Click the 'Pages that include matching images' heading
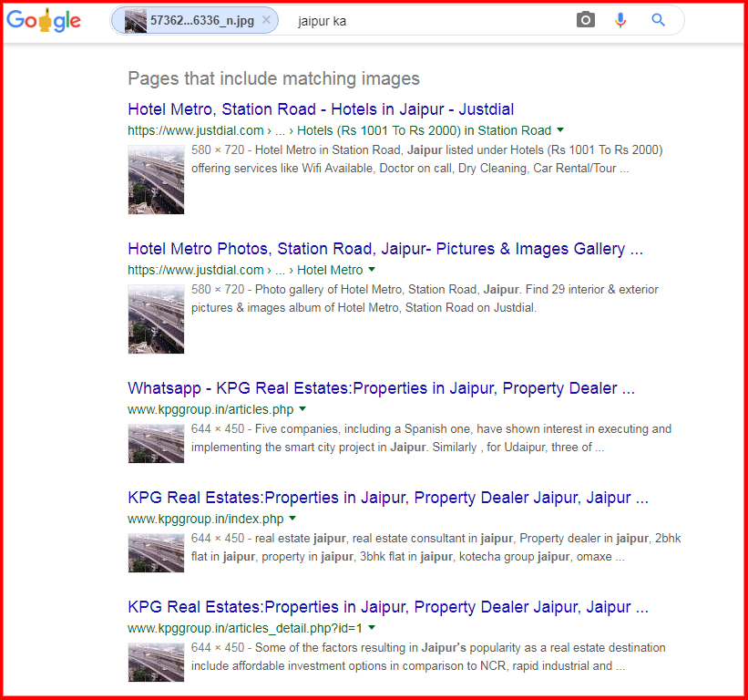This screenshot has height=700, width=748. tap(274, 78)
